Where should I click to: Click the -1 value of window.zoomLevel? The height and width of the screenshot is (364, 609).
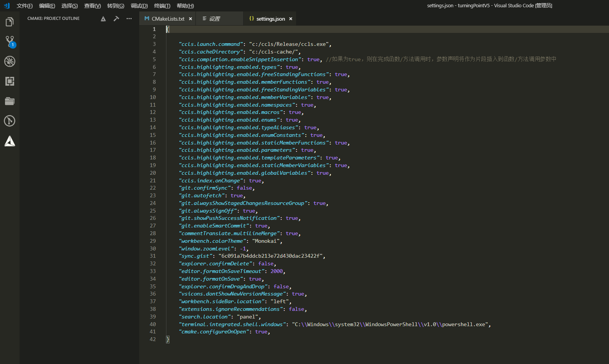click(x=243, y=249)
